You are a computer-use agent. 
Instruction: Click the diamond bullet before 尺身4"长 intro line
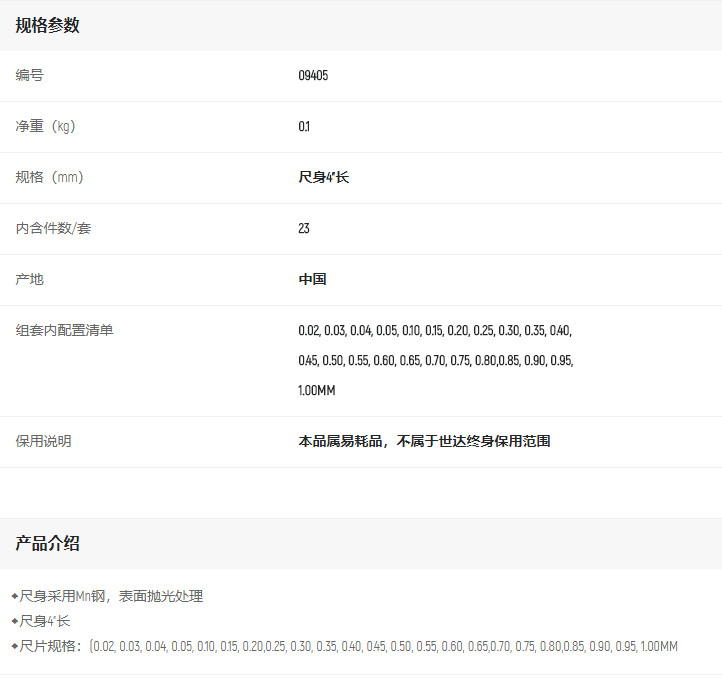point(14,621)
